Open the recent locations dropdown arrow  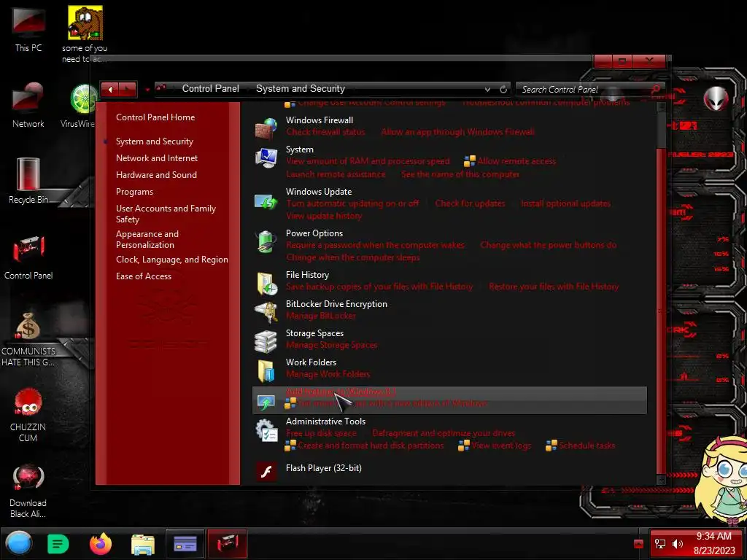point(147,89)
